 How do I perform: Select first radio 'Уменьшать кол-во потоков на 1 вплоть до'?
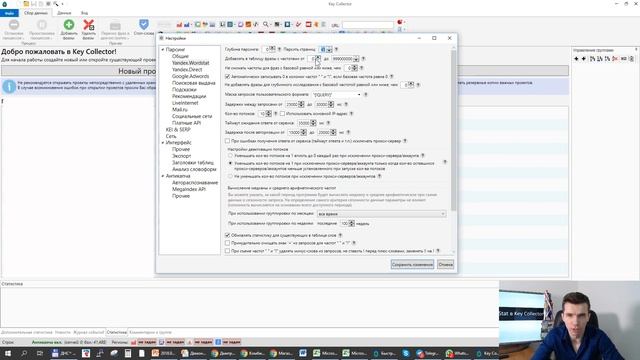click(231, 156)
